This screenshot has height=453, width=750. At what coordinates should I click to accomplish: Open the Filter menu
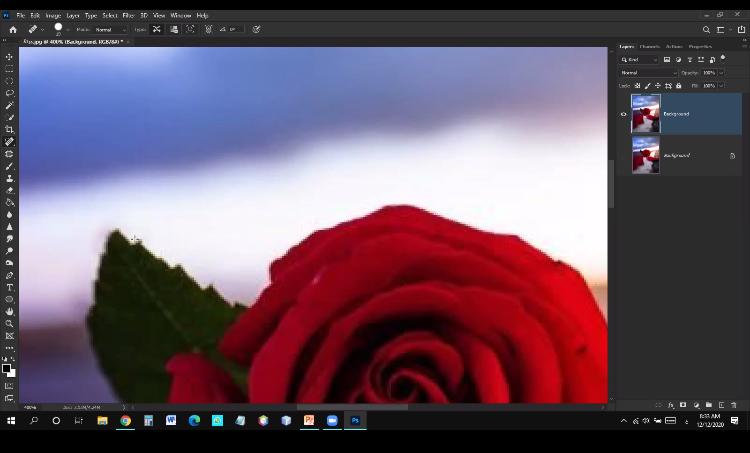click(128, 16)
